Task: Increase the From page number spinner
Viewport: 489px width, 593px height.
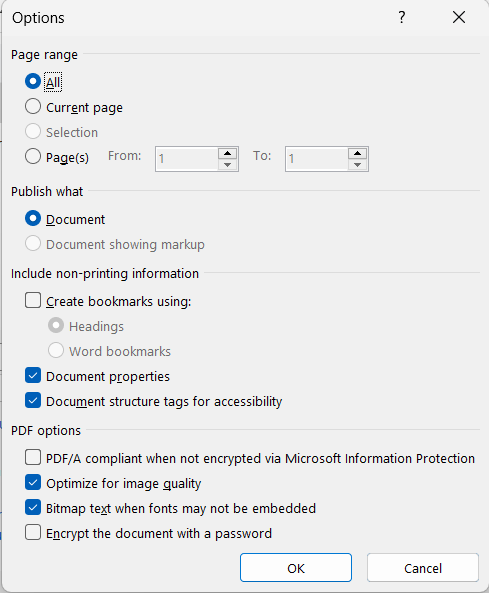Action: coord(228,154)
